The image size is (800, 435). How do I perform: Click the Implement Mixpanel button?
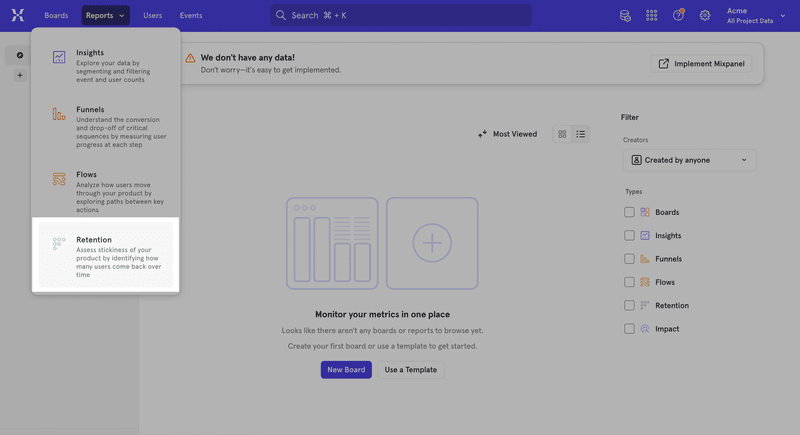(x=701, y=64)
